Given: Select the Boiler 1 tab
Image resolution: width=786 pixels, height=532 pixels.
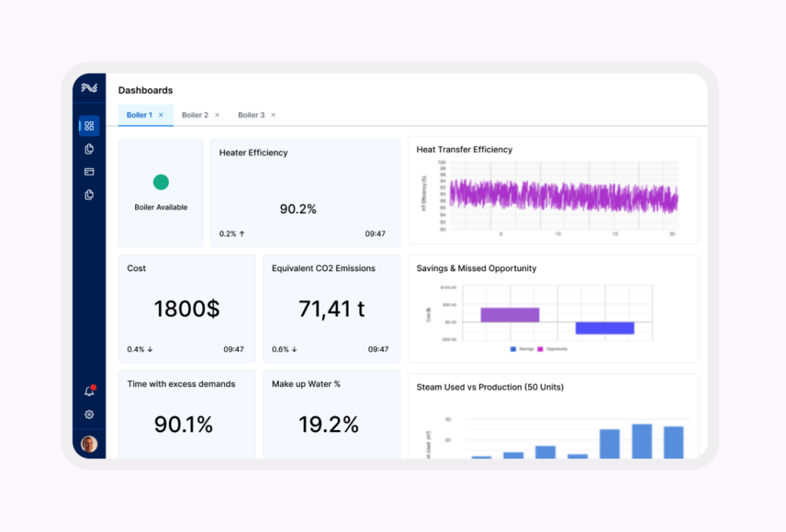Looking at the screenshot, I should tap(139, 115).
